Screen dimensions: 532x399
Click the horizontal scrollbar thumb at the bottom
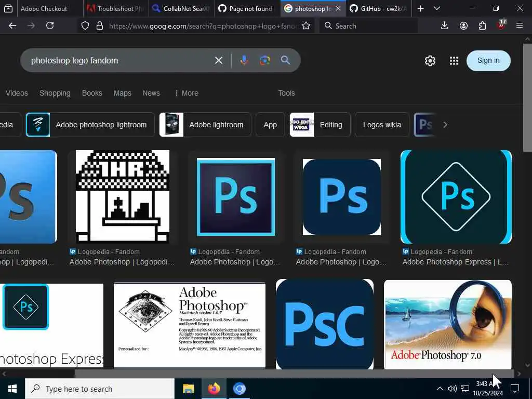295,374
